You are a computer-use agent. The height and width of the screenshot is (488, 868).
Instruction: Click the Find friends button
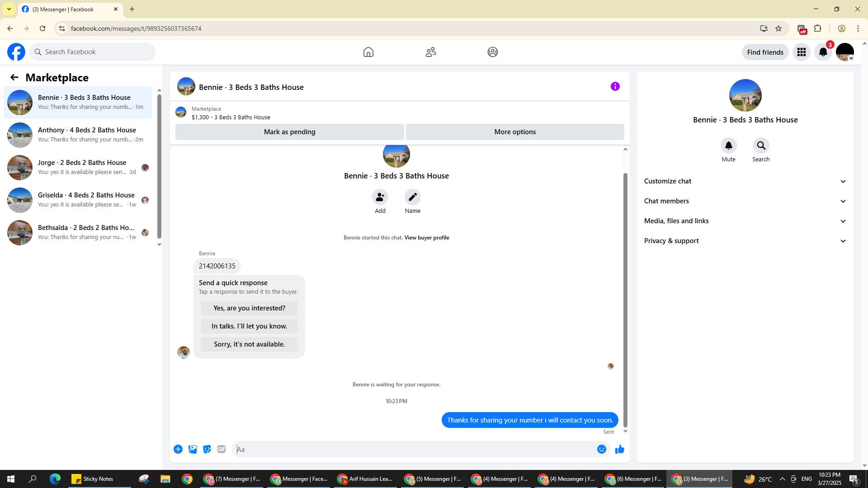[765, 52]
